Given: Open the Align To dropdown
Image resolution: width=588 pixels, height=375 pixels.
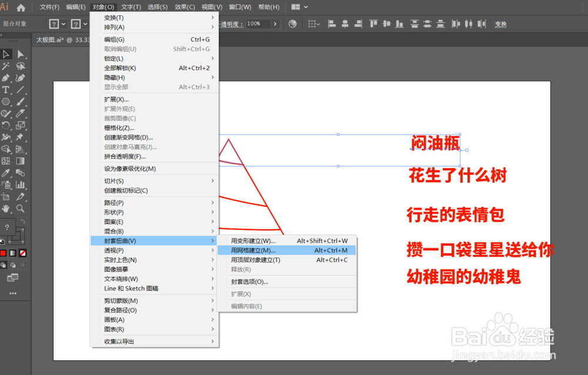Looking at the screenshot, I should pos(314,24).
